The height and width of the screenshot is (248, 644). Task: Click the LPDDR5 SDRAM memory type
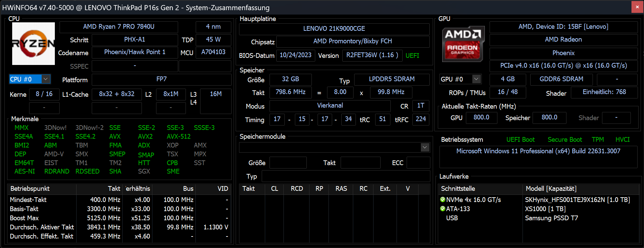point(392,79)
